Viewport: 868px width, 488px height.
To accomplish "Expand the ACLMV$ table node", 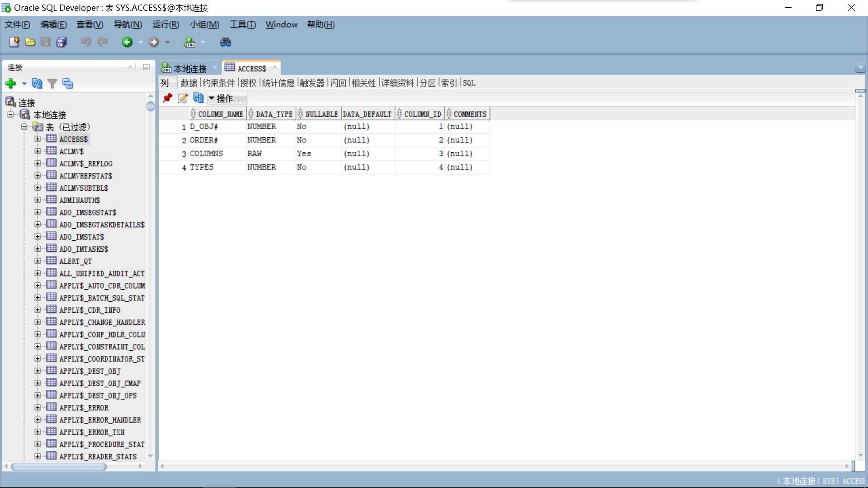I will coord(38,151).
